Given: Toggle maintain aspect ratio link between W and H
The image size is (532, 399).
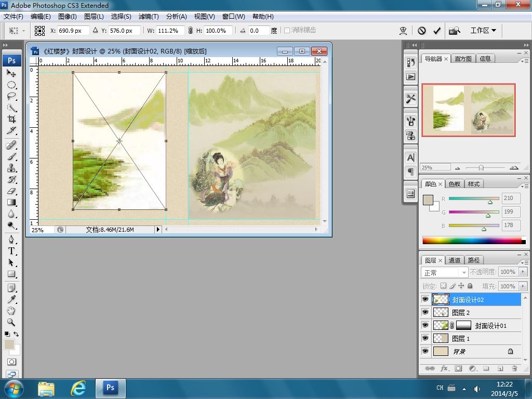Looking at the screenshot, I should point(190,31).
